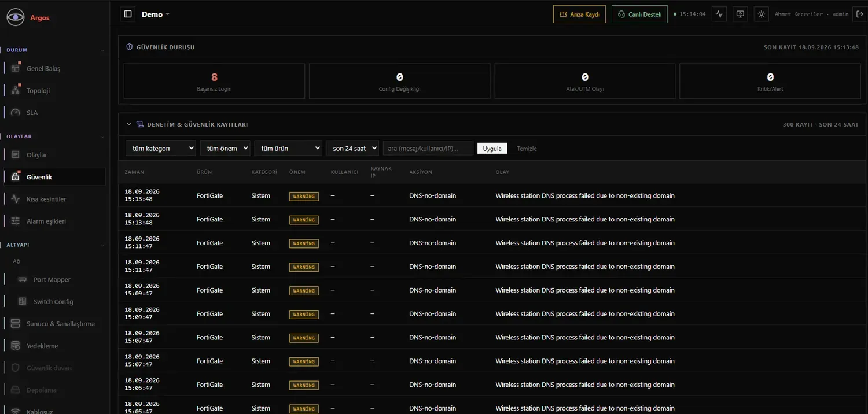Collapse the Altyapı sidebar section
This screenshot has height=414, width=868.
click(102, 245)
